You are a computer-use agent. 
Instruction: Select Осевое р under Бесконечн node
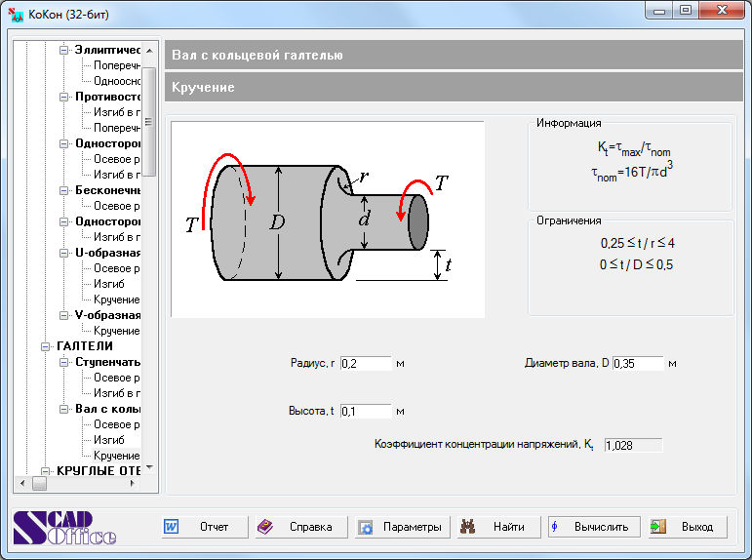point(116,206)
